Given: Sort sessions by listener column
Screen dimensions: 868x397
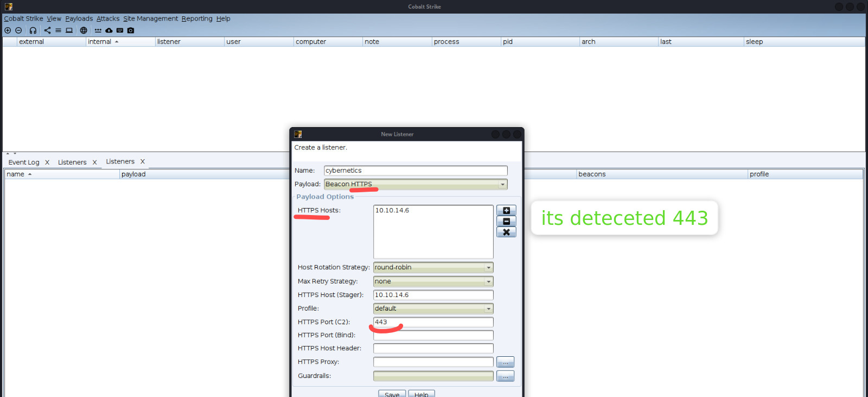Looking at the screenshot, I should click(x=189, y=42).
